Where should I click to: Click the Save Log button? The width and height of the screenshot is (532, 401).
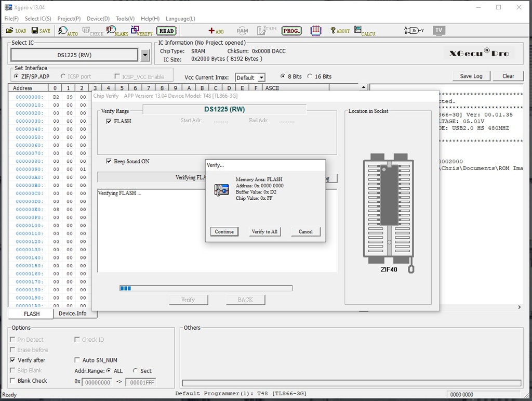tap(471, 76)
